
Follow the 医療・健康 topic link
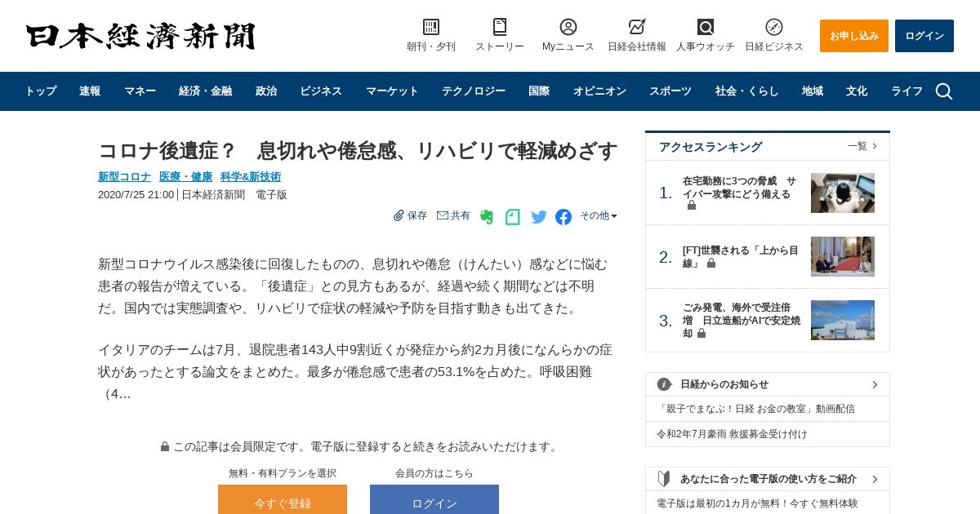(x=185, y=176)
